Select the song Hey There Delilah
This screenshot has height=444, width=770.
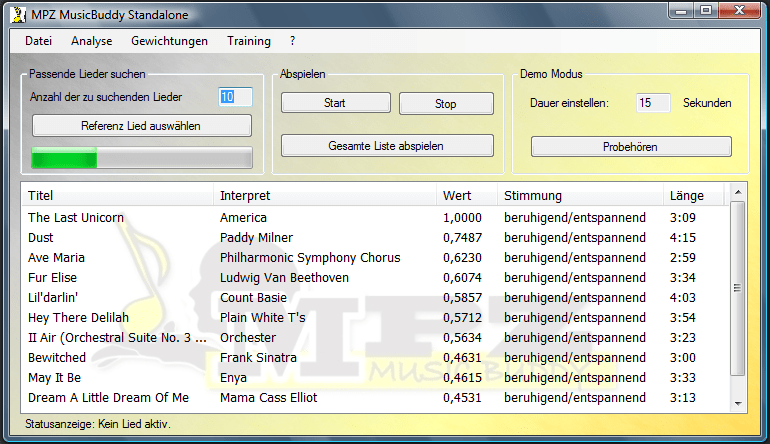pyautogui.click(x=79, y=318)
